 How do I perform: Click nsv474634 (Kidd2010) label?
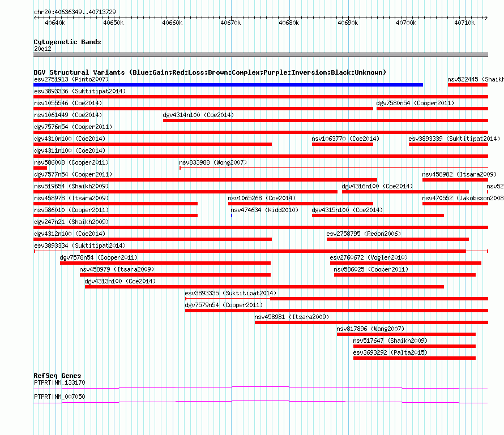click(264, 210)
